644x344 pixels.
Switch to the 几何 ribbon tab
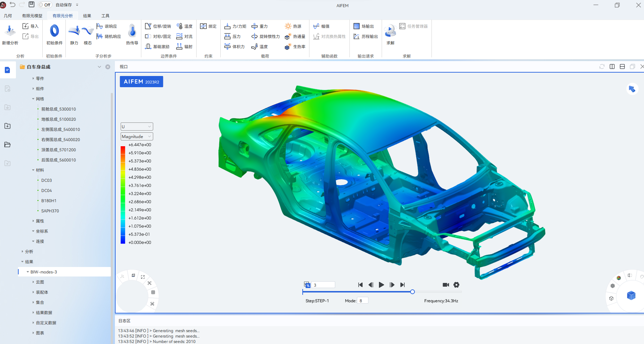[8, 16]
